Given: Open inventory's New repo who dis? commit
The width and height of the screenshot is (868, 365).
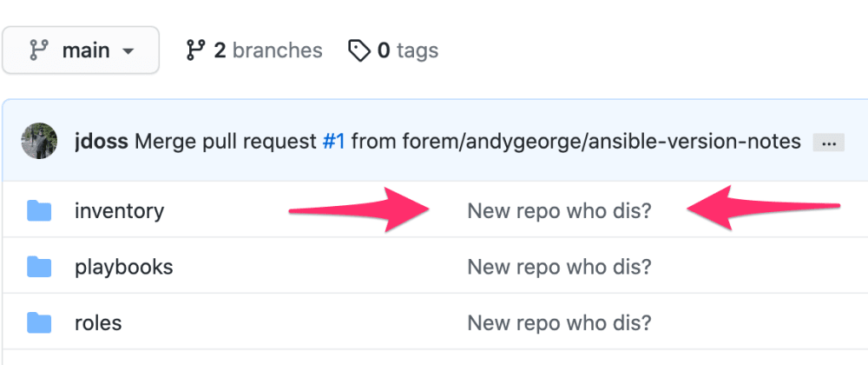Looking at the screenshot, I should 559,211.
